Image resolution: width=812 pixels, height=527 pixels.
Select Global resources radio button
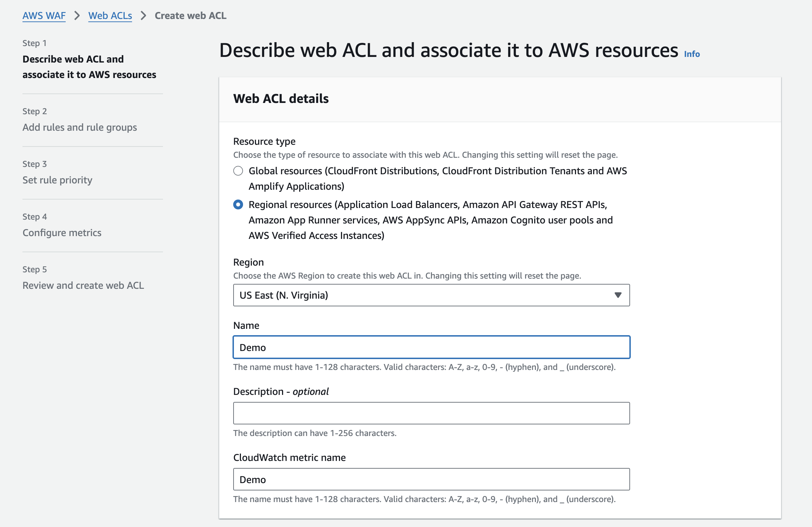pos(238,171)
